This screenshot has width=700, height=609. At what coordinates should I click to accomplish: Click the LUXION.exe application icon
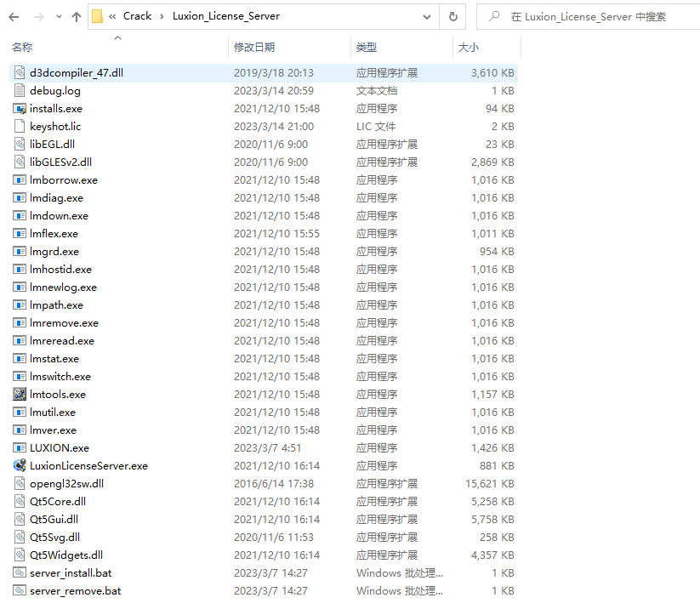point(20,447)
